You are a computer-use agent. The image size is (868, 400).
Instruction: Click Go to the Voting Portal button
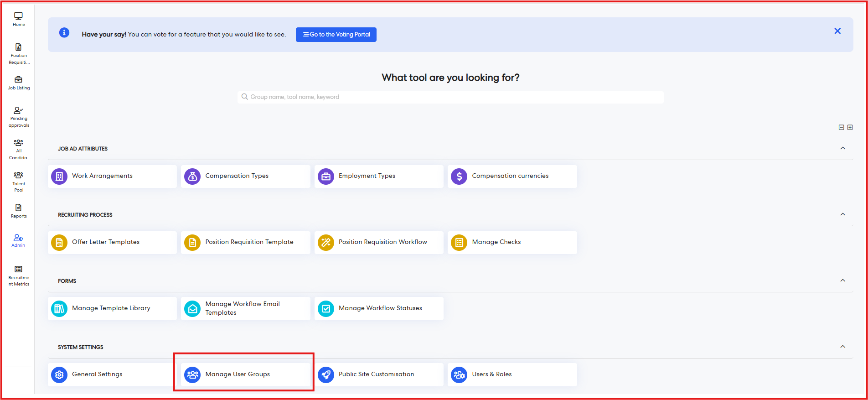[336, 35]
